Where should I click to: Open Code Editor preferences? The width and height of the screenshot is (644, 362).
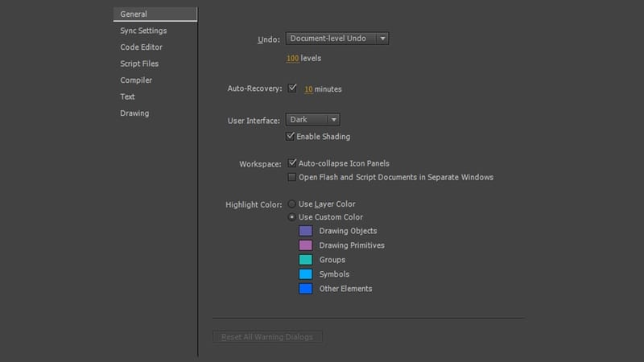coord(141,47)
